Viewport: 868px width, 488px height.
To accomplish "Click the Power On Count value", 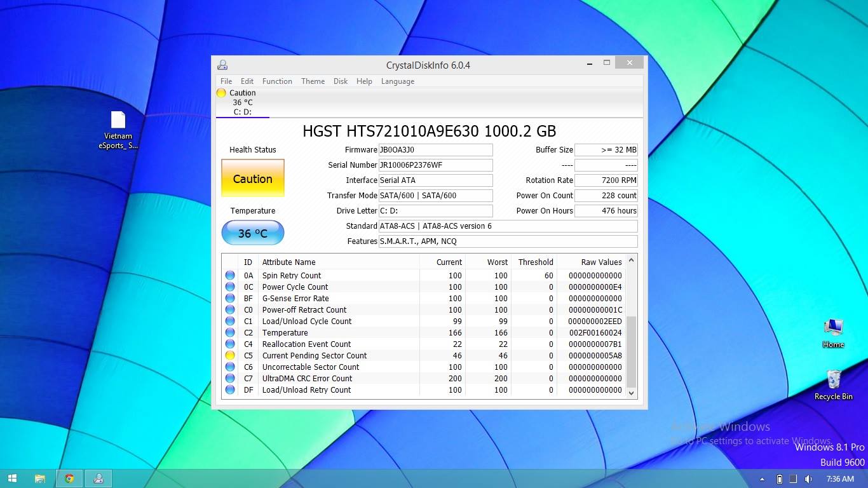I will [606, 196].
